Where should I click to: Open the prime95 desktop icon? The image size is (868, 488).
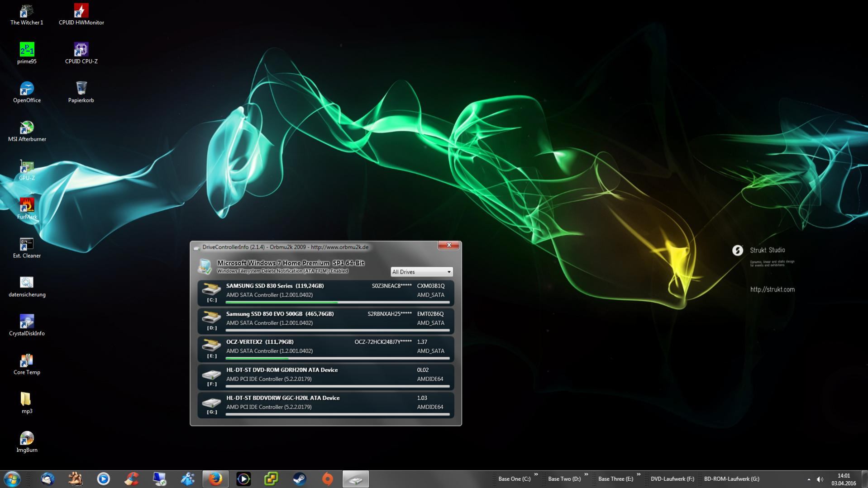click(x=27, y=53)
